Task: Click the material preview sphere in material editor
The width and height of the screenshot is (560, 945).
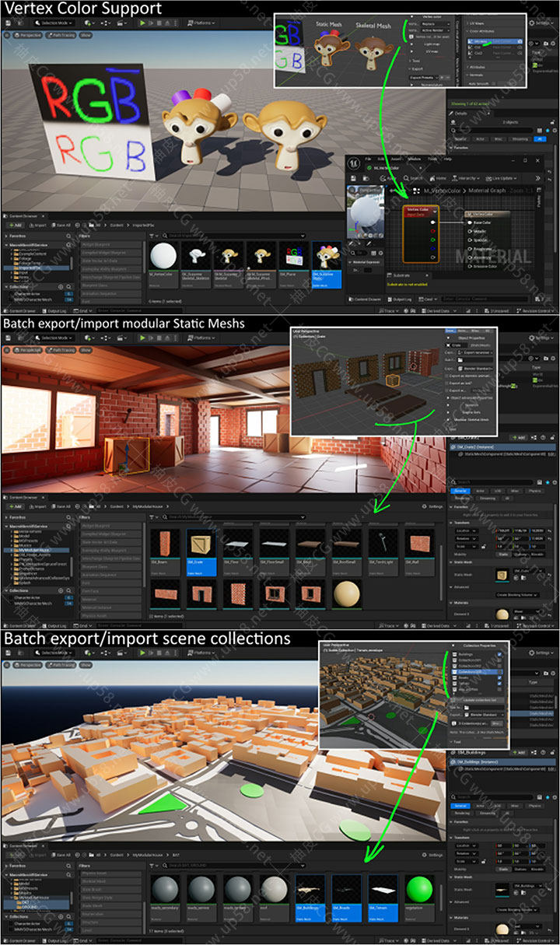Action: (364, 212)
